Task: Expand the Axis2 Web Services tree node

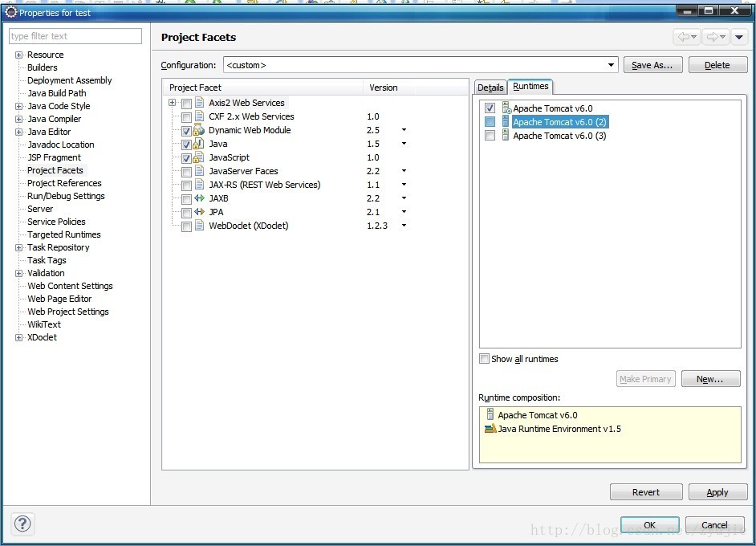Action: click(172, 102)
